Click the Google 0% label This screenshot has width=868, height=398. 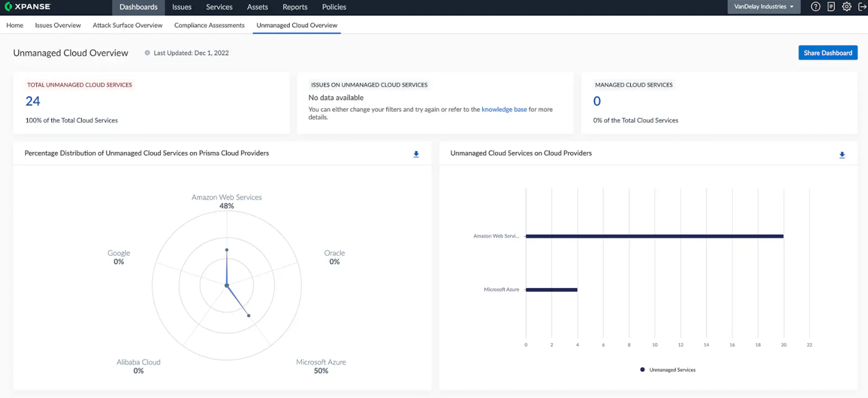(119, 257)
